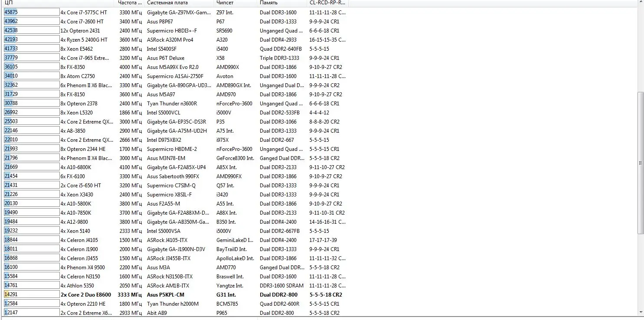
Task: Click the 4x Opteron 2210 HE entry
Action: coord(175,304)
